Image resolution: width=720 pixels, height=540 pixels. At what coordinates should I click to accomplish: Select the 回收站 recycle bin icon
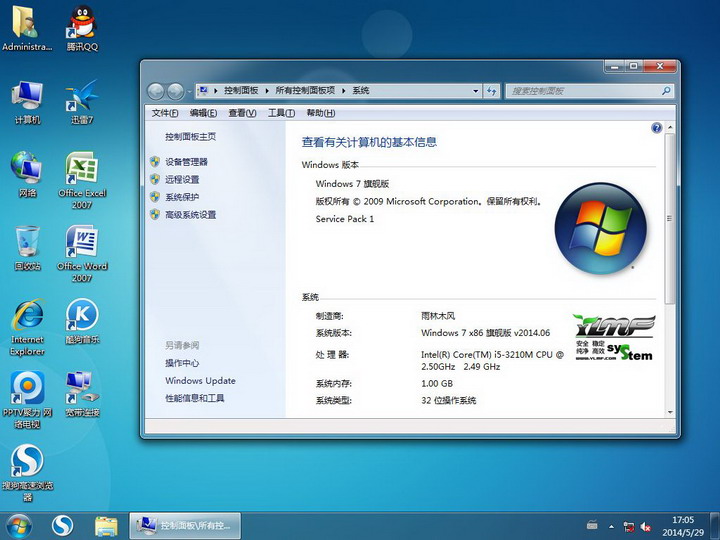coord(27,248)
